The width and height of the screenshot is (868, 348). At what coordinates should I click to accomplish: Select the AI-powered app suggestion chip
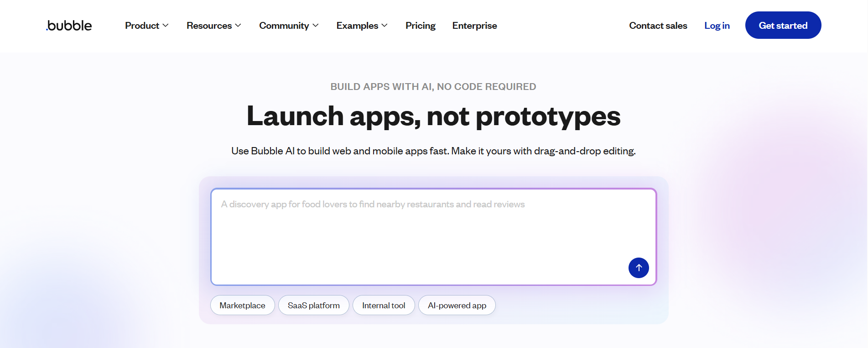click(x=457, y=305)
